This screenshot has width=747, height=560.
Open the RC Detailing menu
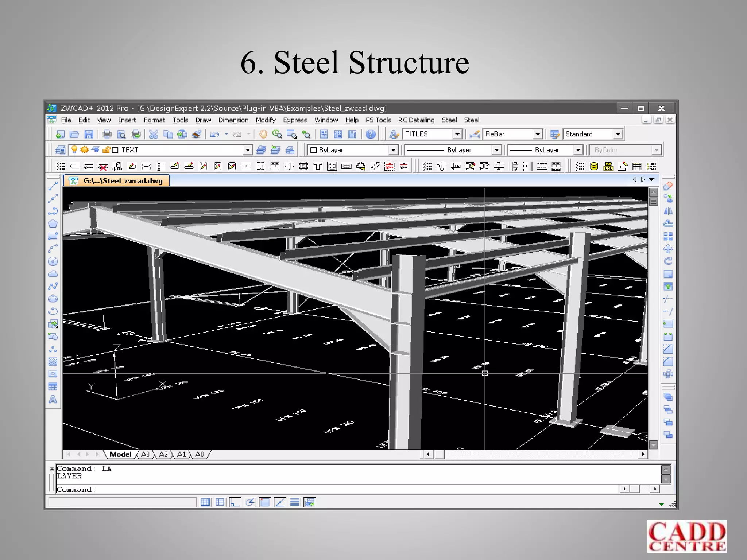416,120
